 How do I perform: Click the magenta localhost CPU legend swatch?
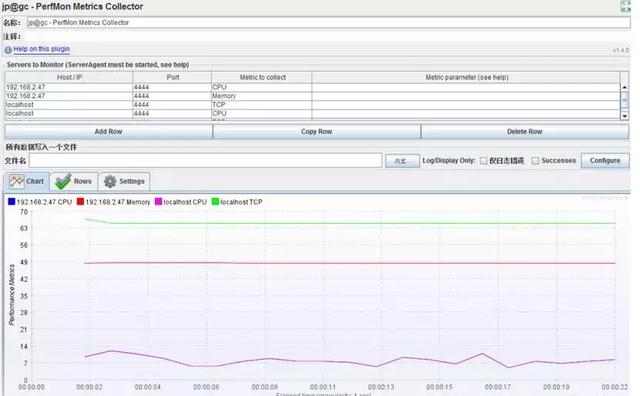[x=158, y=202]
